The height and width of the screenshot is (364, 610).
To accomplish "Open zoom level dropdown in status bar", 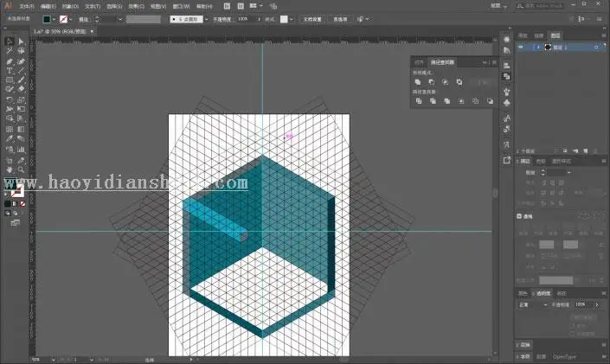I will tap(53, 360).
